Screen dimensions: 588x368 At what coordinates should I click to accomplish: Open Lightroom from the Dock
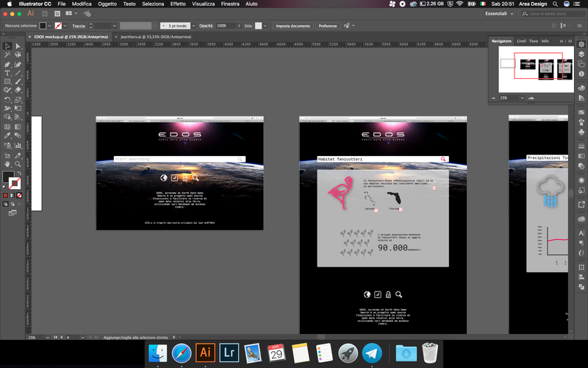[x=229, y=352]
